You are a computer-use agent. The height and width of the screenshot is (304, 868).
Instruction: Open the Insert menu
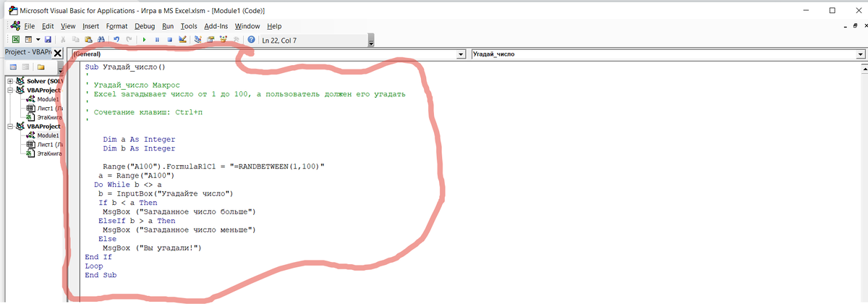point(91,25)
